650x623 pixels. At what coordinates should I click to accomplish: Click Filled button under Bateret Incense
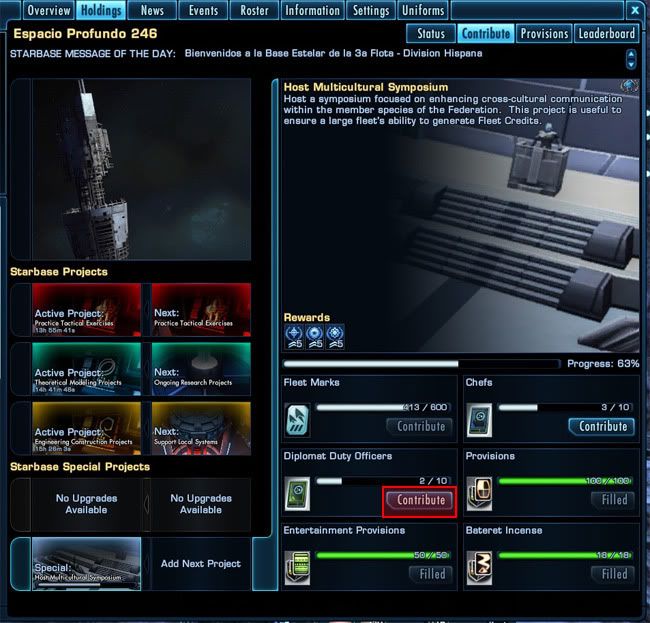(x=613, y=574)
